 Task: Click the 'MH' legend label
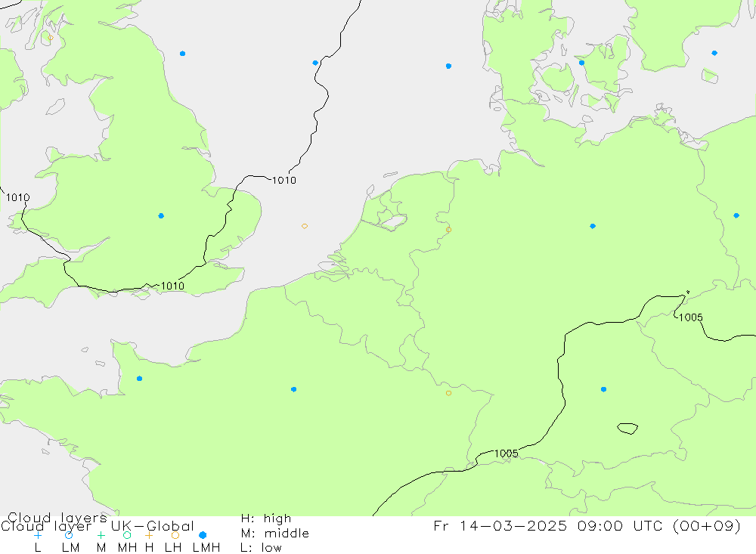pos(127,548)
